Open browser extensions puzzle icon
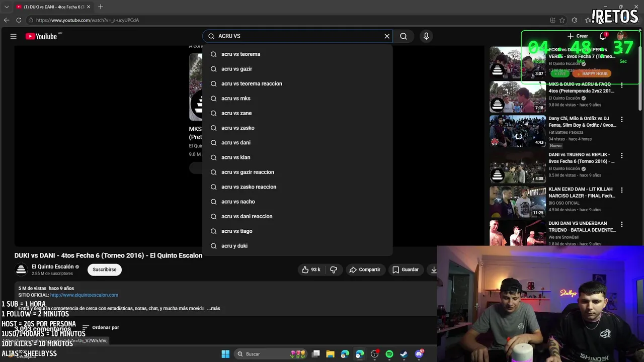Image resolution: width=644 pixels, height=362 pixels. [x=575, y=20]
